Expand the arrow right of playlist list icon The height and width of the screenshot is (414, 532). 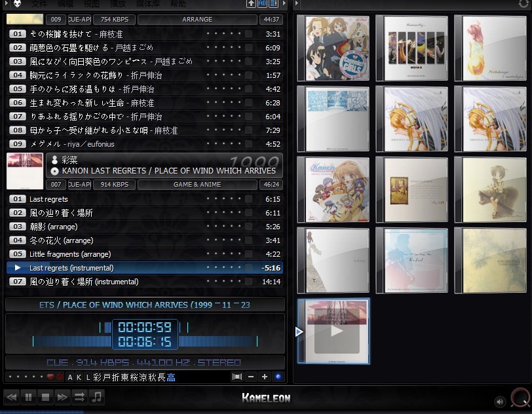284,3
